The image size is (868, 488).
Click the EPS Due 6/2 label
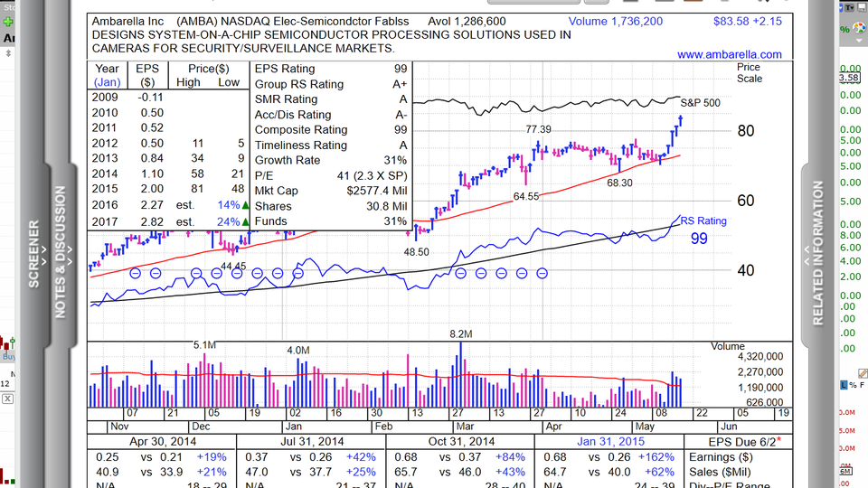[744, 442]
